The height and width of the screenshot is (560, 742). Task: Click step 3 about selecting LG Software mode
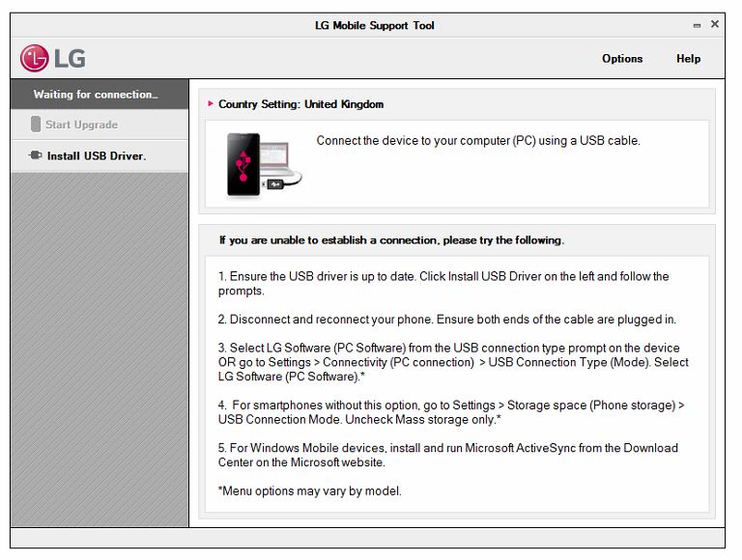coord(452,362)
